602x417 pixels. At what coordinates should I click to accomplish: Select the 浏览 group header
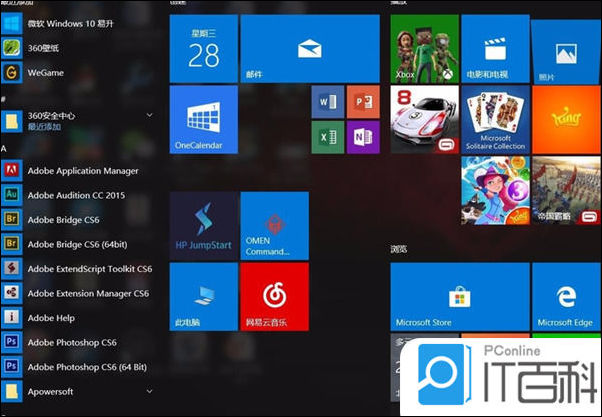click(399, 250)
